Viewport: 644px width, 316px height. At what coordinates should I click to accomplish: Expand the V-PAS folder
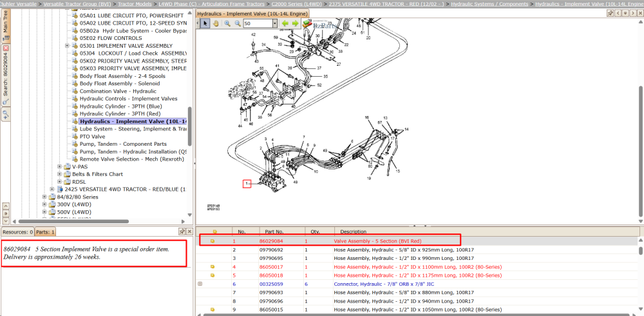[59, 166]
